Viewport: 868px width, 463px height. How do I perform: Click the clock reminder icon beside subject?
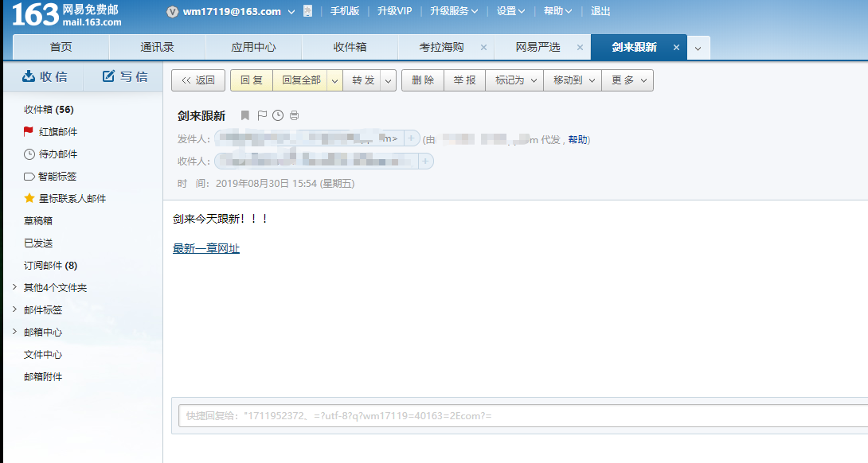[278, 115]
